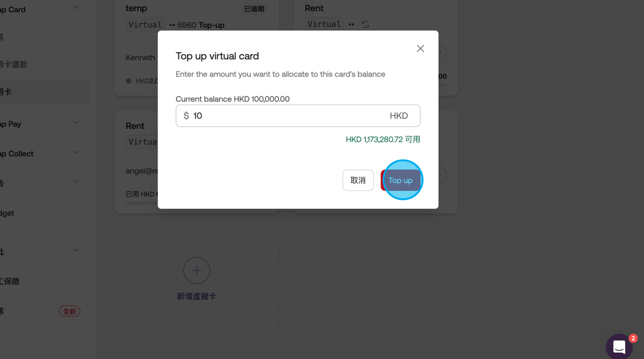Screen dimensions: 644x359
Task: Close the Top up virtual card dialog
Action: [x=420, y=49]
